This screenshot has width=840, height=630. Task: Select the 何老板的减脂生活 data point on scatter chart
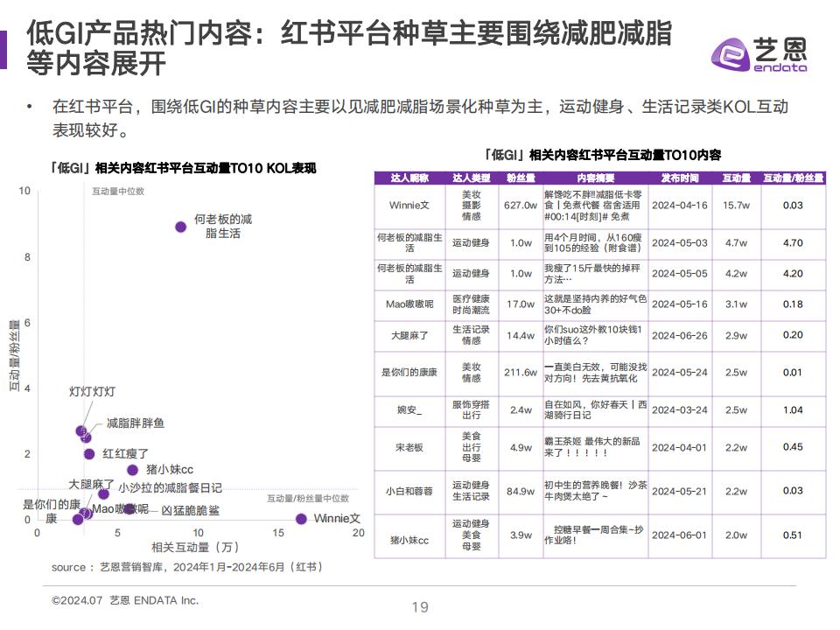pyautogui.click(x=181, y=227)
